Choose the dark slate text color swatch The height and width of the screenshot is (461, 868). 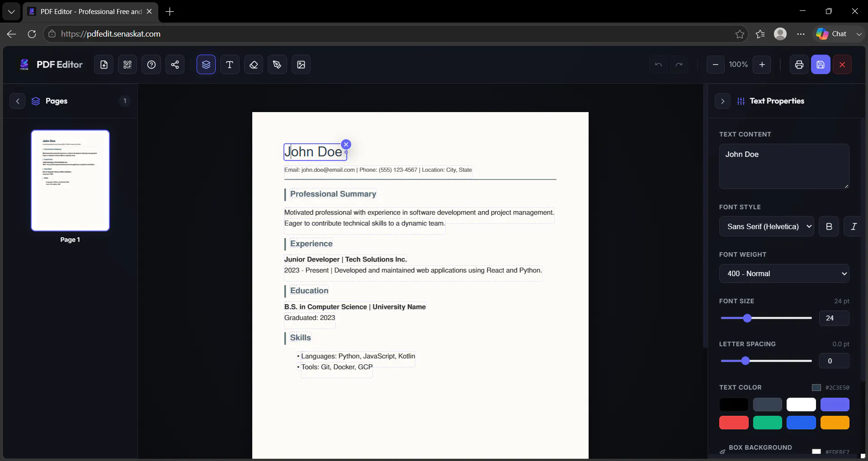coord(768,405)
